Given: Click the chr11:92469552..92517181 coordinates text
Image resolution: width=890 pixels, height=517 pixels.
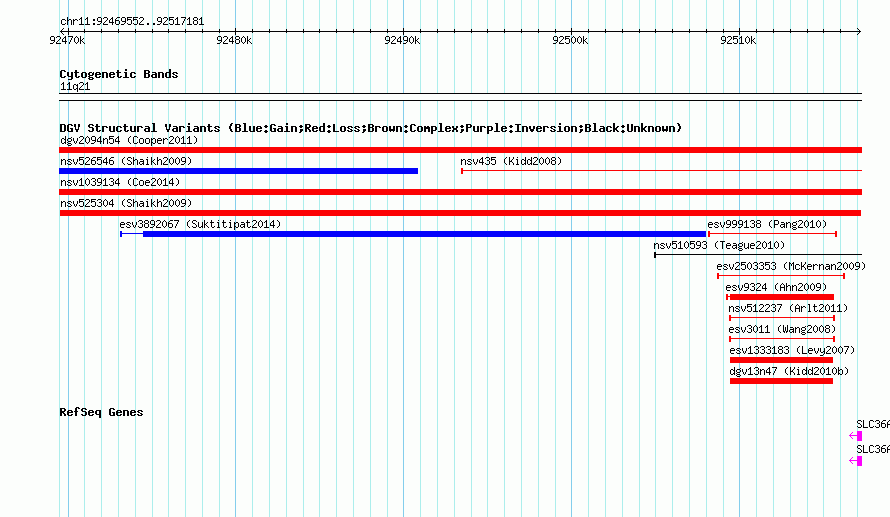Looking at the screenshot, I should (x=132, y=22).
